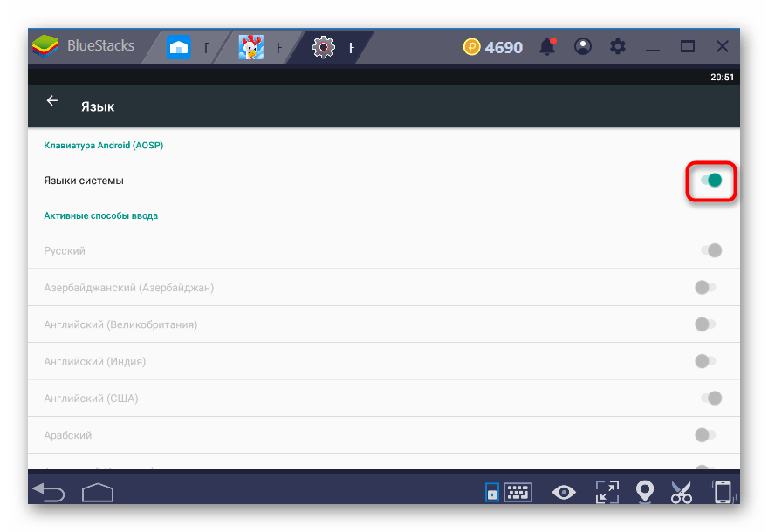
Task: Select the Android settings gear tab
Action: (x=323, y=47)
